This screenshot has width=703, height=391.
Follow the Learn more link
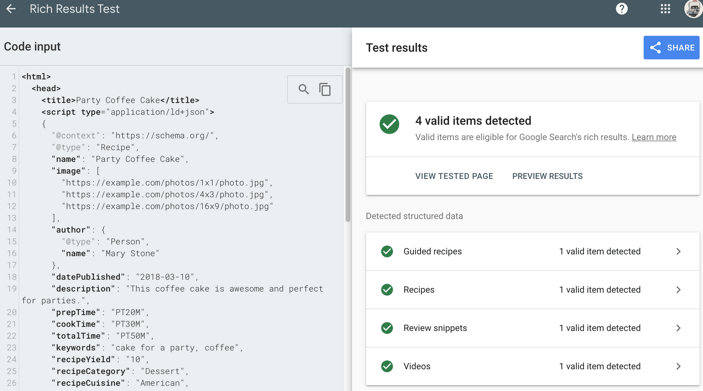pyautogui.click(x=654, y=137)
